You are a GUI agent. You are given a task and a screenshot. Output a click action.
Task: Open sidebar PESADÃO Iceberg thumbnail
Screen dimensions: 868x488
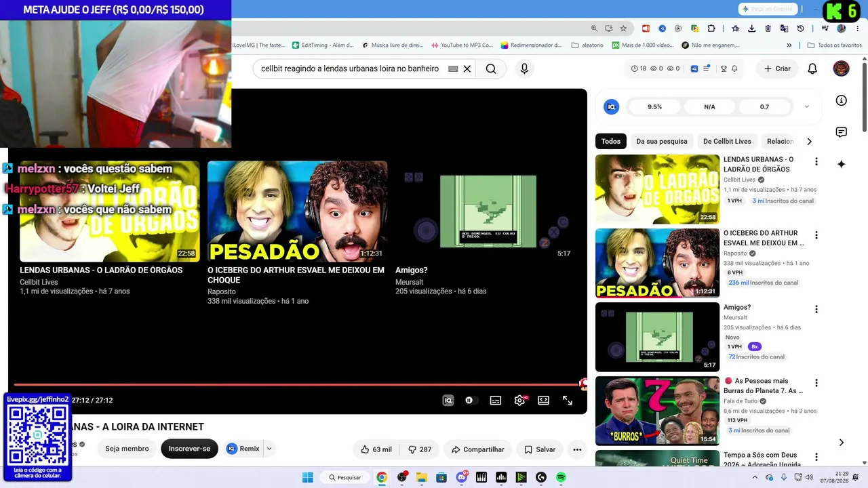point(657,263)
